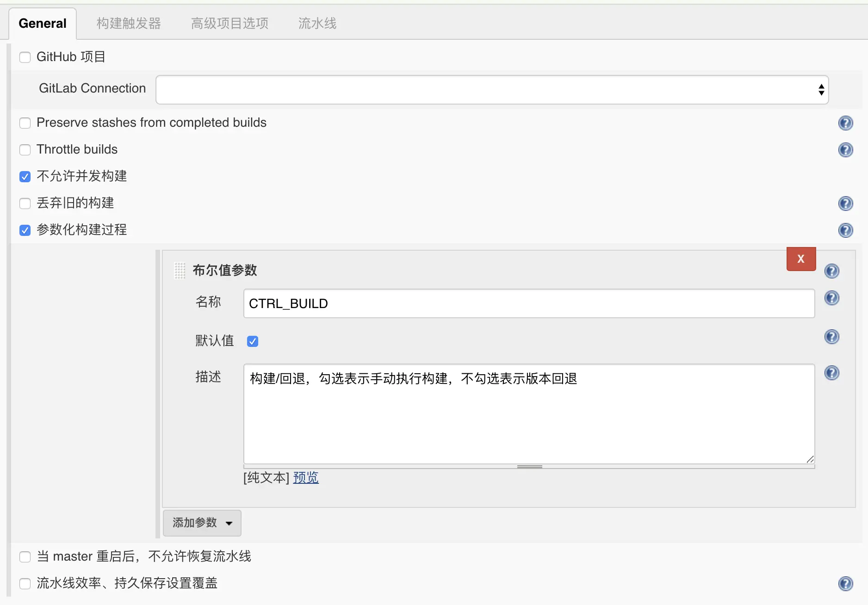Open help for Preserve stashes from completed builds
868x605 pixels.
[845, 123]
